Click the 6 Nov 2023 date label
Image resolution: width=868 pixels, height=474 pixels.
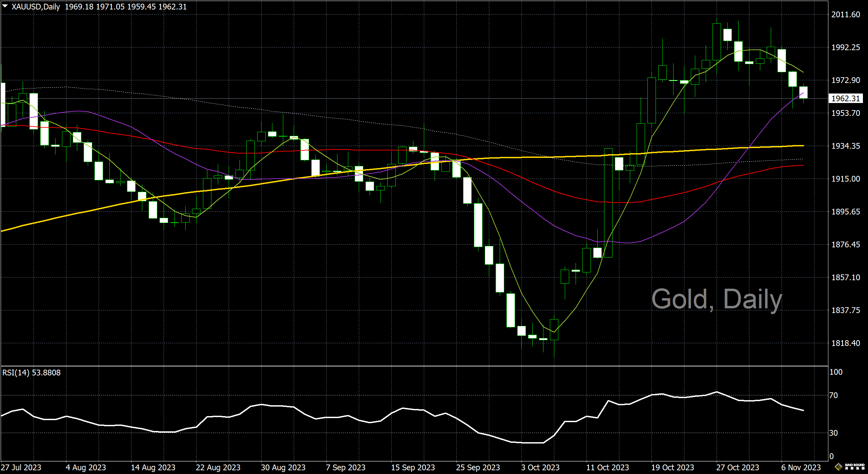pyautogui.click(x=801, y=468)
